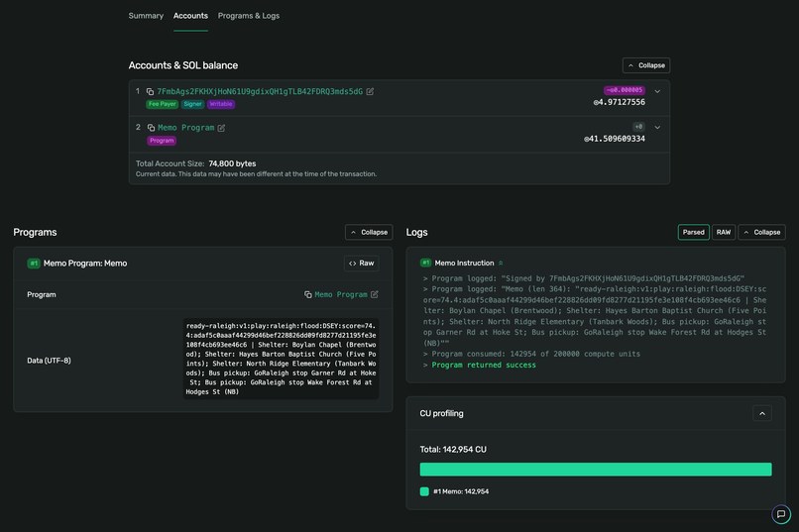Screen dimensions: 799x532
Task: Select the Data (UTF-8) memo text box
Action: [x=281, y=359]
